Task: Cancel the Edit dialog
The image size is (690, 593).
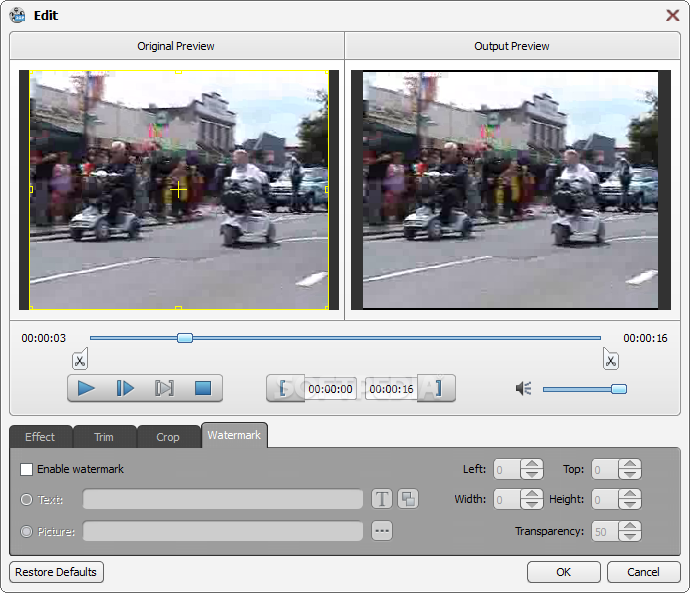Action: point(643,572)
